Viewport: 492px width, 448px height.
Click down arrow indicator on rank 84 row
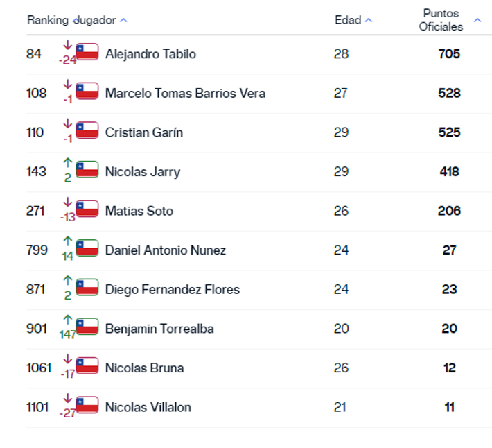point(67,45)
